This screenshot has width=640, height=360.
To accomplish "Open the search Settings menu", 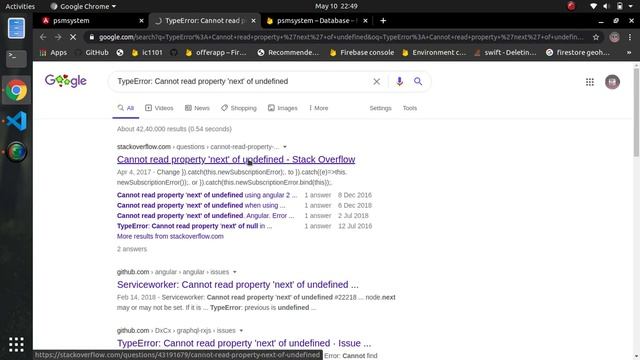I will click(380, 108).
